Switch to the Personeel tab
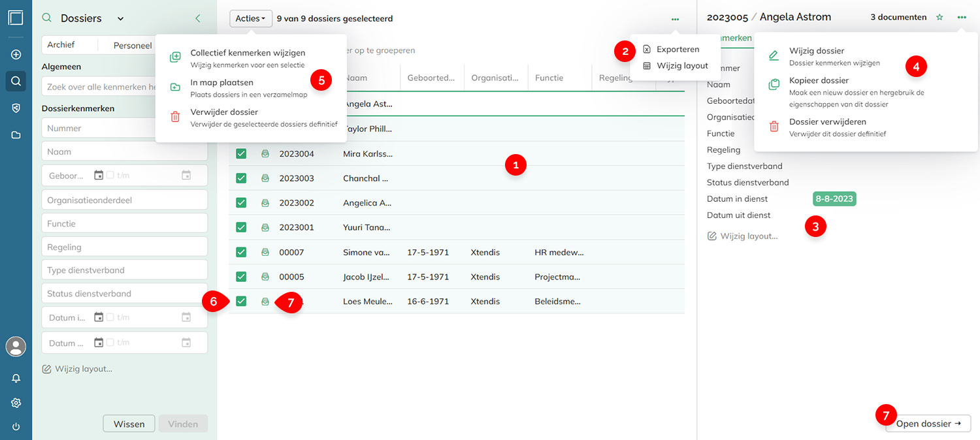 point(133,46)
